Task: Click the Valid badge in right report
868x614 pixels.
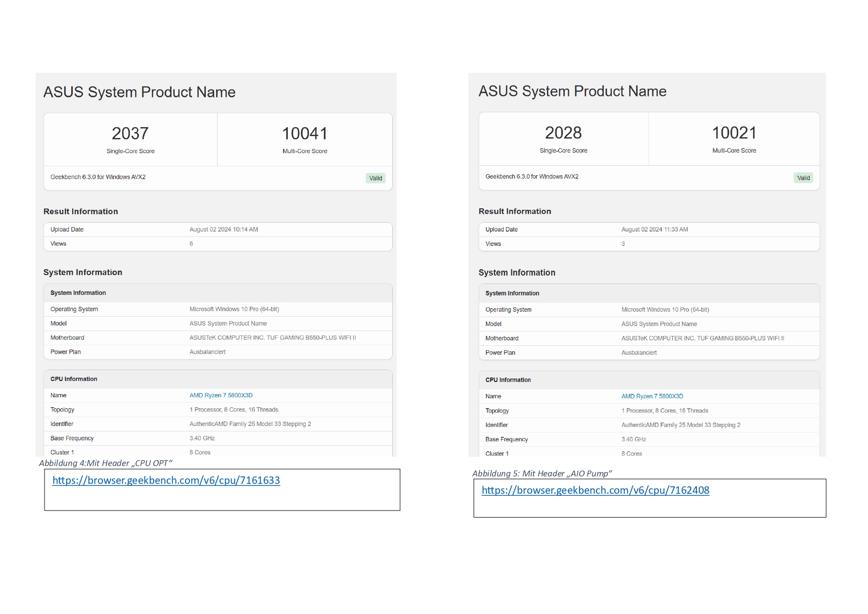Action: click(804, 178)
